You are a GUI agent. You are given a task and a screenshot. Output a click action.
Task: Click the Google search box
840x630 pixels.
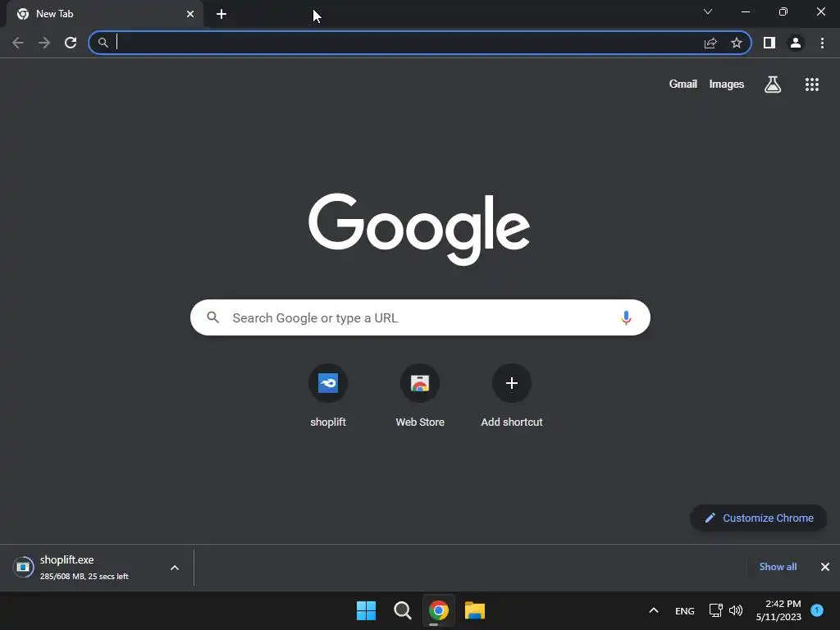[x=420, y=317]
